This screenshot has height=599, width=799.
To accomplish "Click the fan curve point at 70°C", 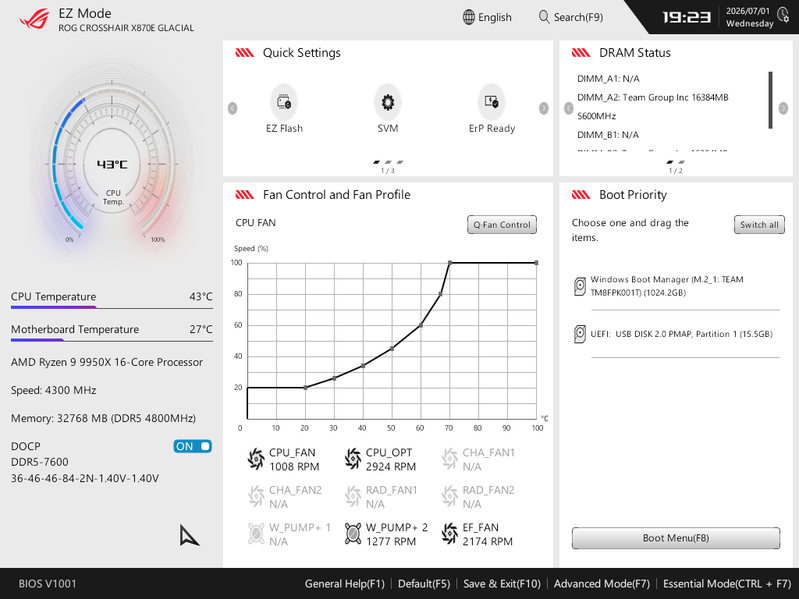I will coord(449,263).
